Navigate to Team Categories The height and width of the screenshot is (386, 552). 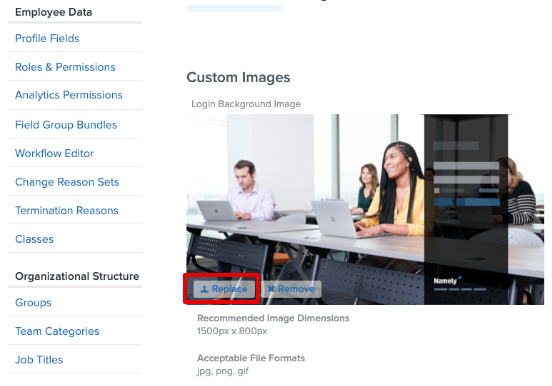click(57, 331)
